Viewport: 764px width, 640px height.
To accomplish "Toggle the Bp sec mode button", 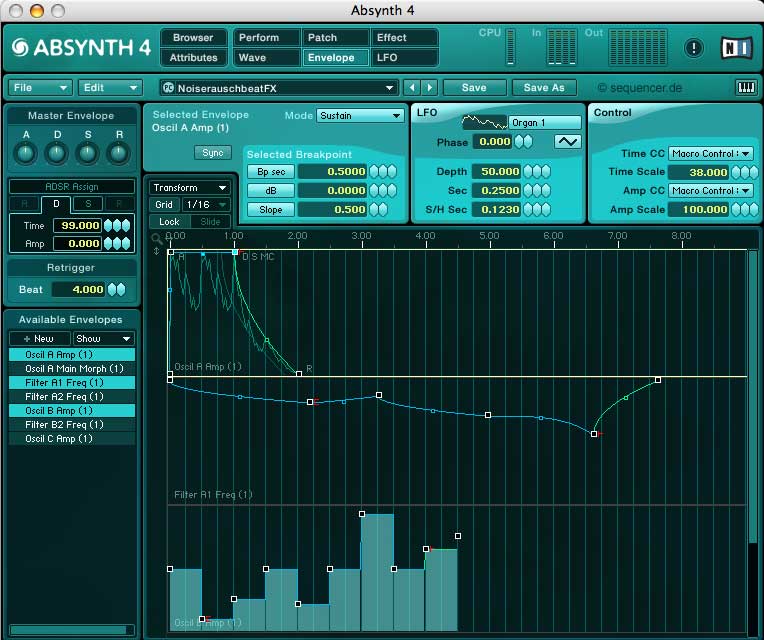I will [x=271, y=171].
